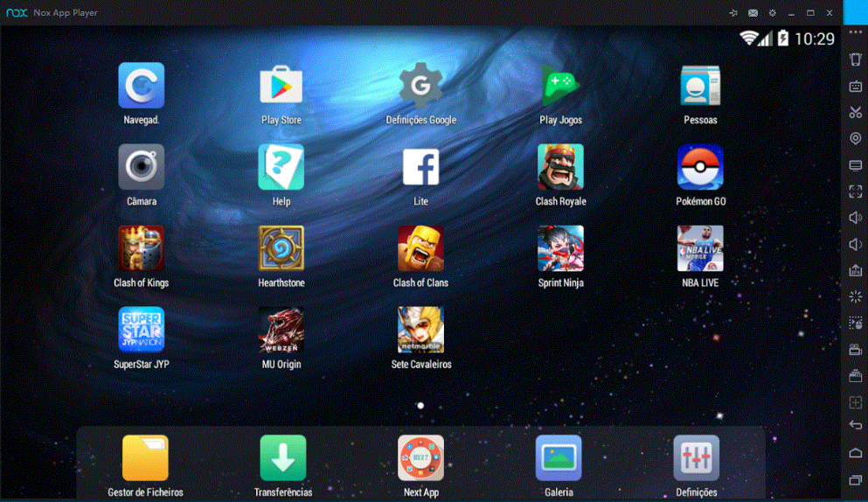Click the My Computer monitor sidebar icon
This screenshot has height=502, width=868.
point(855,165)
